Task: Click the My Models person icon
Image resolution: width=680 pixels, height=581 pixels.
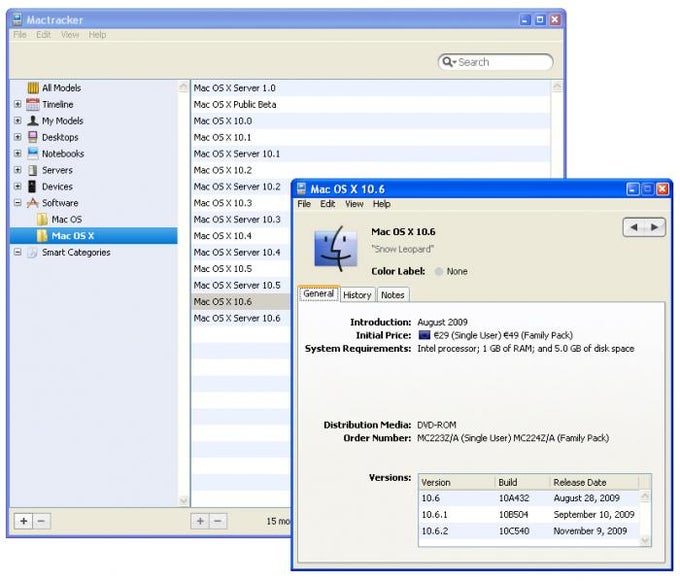Action: [x=33, y=121]
